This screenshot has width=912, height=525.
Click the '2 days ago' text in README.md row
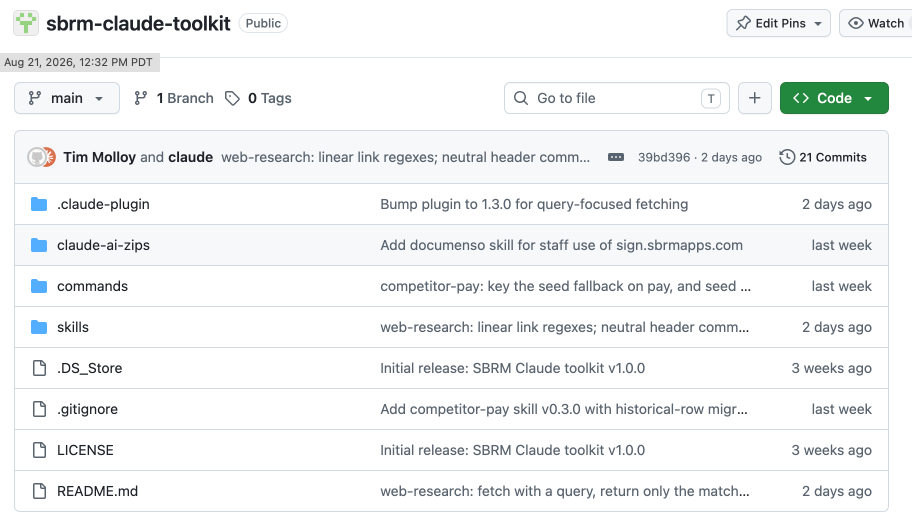pyautogui.click(x=836, y=491)
